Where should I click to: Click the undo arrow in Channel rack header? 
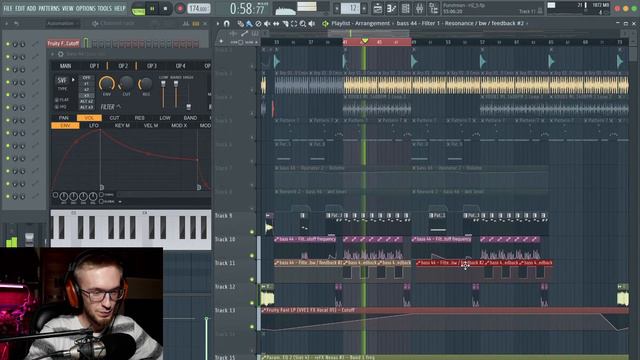(x=16, y=24)
